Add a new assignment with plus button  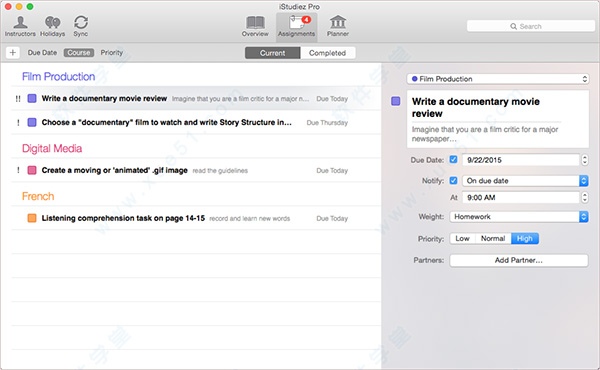pyautogui.click(x=13, y=52)
